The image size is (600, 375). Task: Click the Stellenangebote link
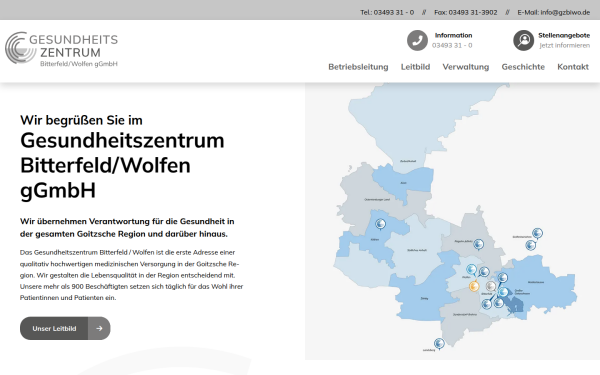pos(564,35)
